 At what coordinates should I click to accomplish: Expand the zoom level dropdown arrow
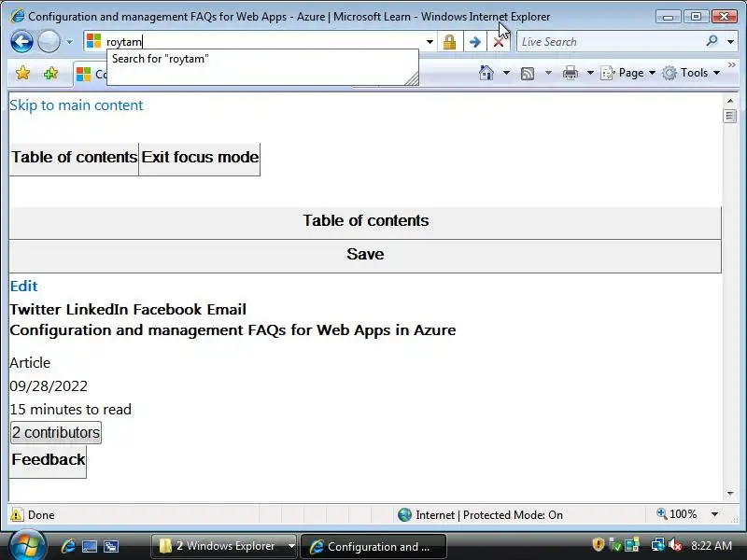pos(714,514)
